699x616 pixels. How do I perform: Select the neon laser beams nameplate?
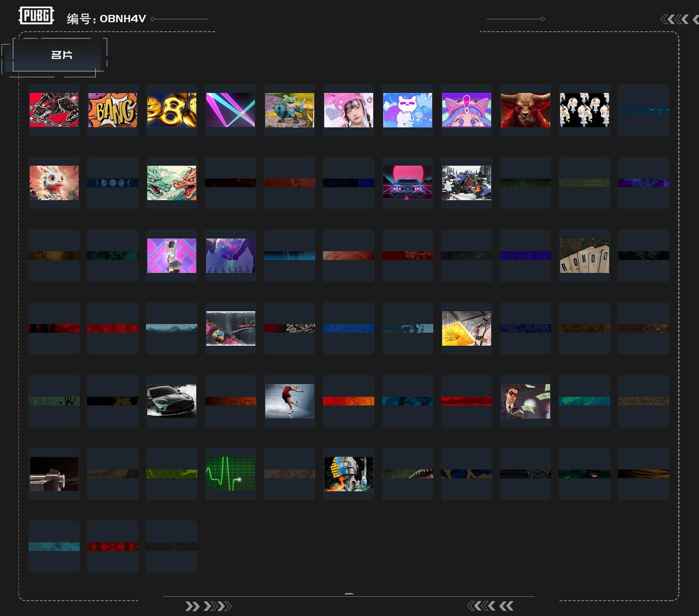coord(231,110)
